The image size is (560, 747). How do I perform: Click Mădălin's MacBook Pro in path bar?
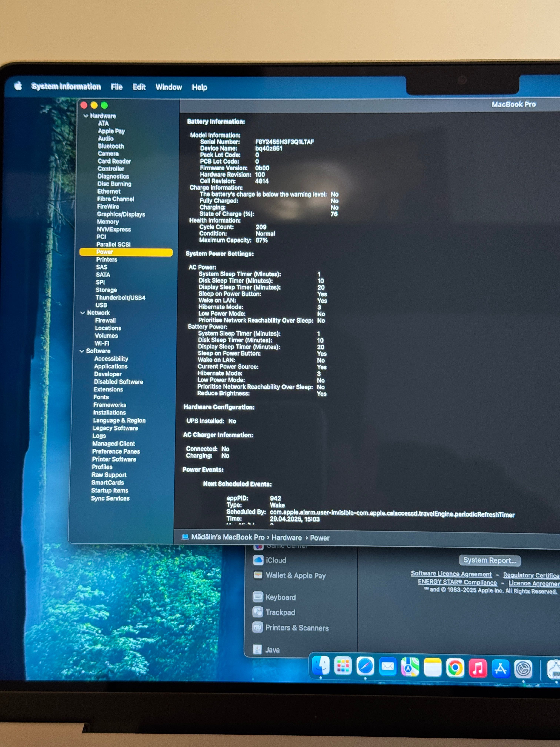pyautogui.click(x=228, y=537)
